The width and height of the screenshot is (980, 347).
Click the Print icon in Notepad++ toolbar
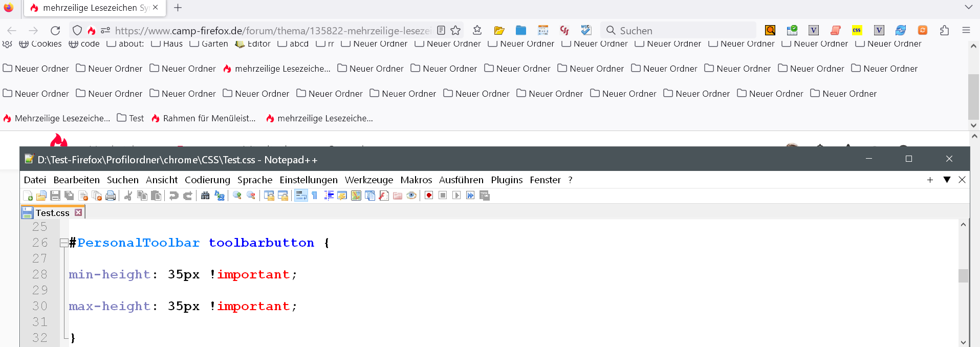click(111, 196)
